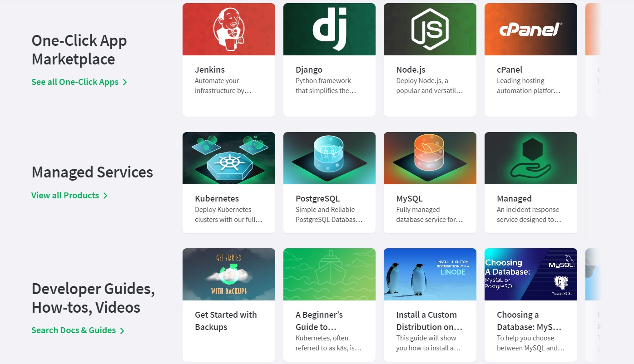Open the See all One-Click Apps link

point(75,82)
